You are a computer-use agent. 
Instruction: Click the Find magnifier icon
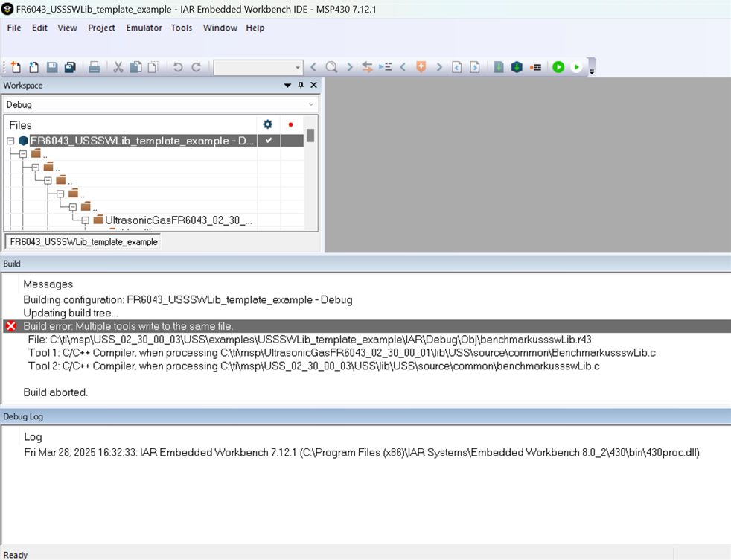(x=331, y=67)
